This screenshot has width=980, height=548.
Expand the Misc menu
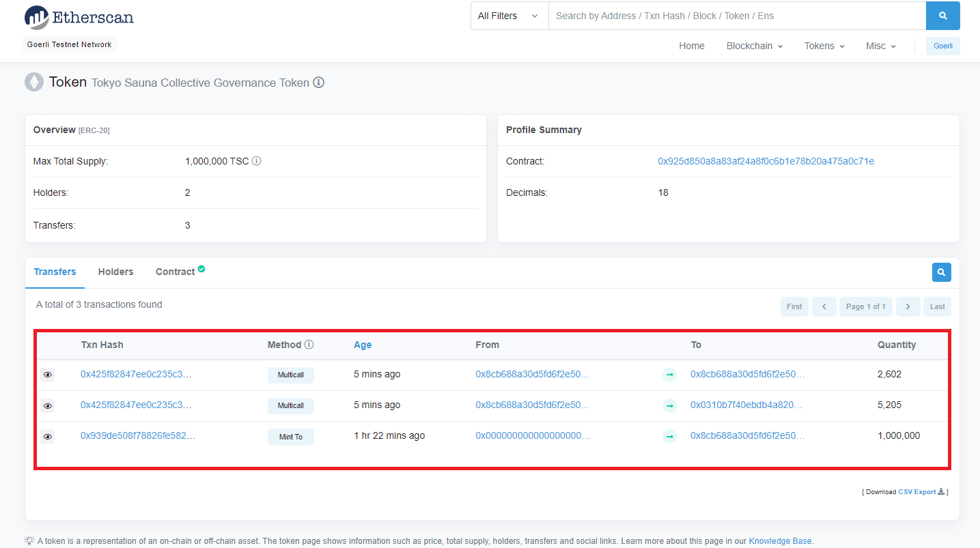click(881, 46)
